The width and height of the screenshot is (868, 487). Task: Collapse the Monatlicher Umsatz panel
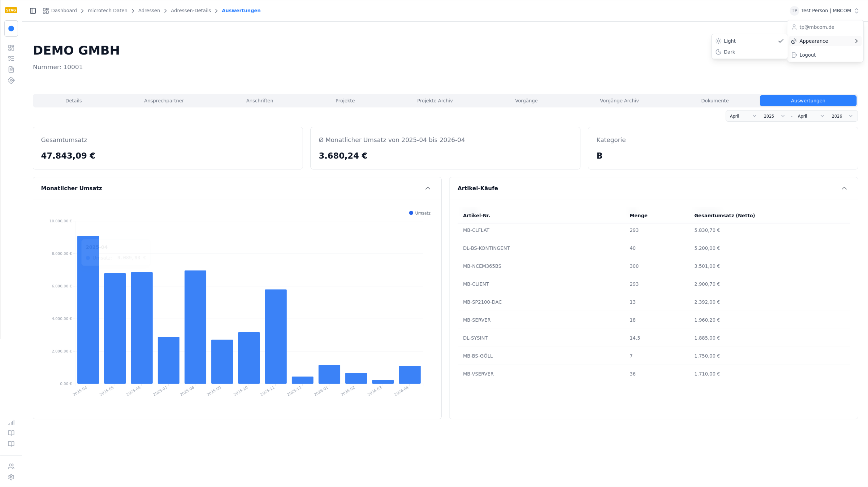coord(428,188)
